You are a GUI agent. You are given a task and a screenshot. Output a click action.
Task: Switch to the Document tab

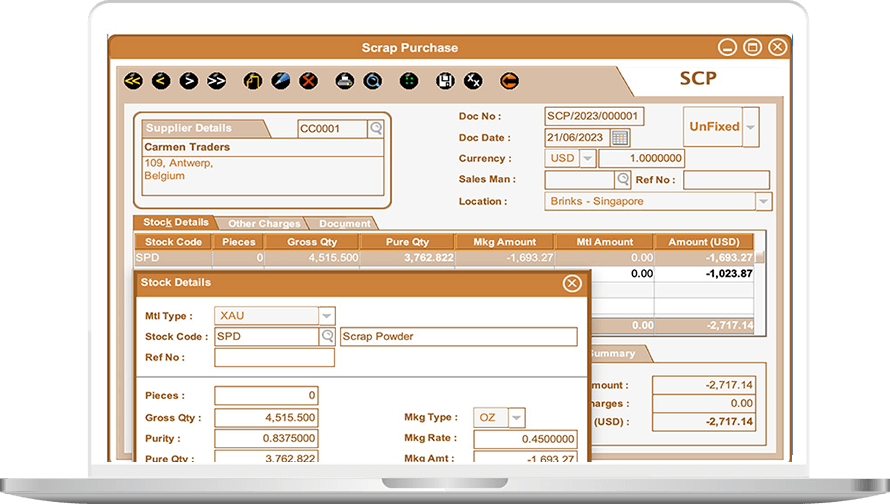(345, 224)
